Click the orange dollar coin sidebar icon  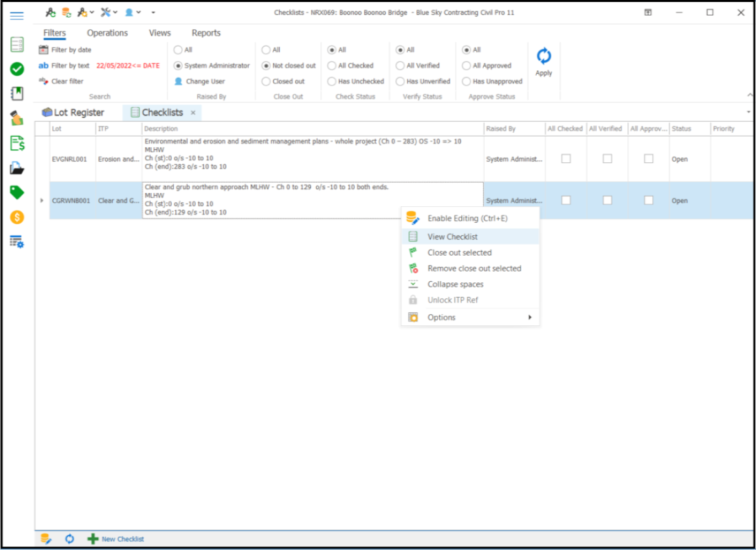[17, 217]
